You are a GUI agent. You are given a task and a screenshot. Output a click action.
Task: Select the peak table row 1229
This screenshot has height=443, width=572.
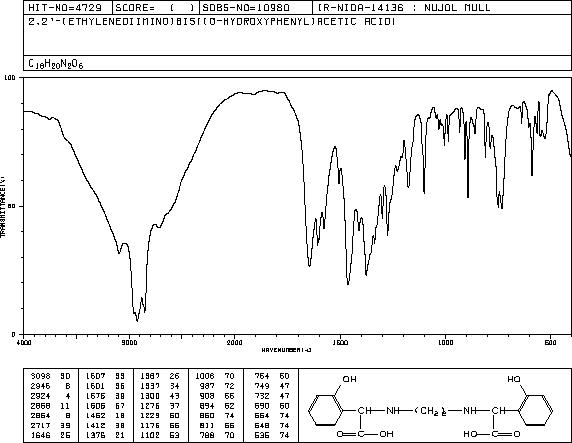[160, 415]
